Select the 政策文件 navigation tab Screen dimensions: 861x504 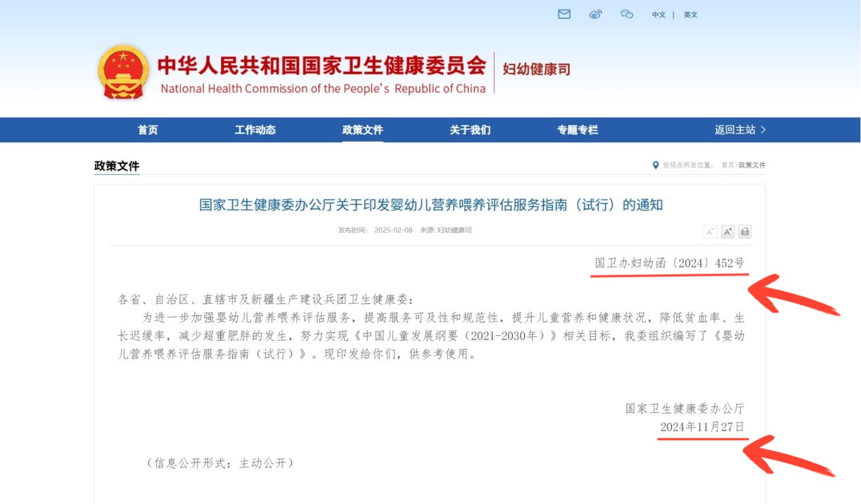point(362,130)
